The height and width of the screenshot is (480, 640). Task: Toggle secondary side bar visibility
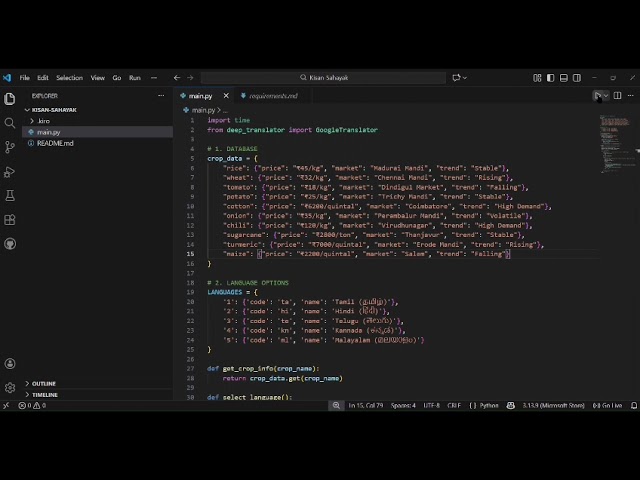coord(577,78)
